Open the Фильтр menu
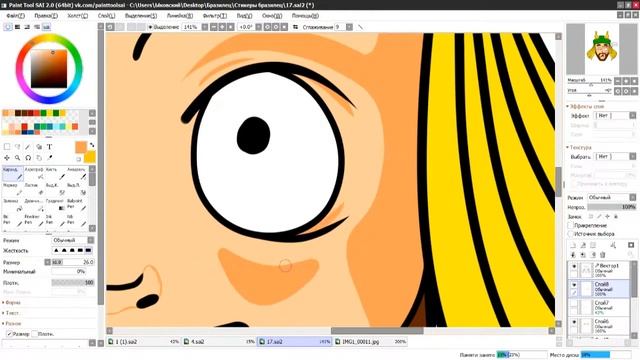This screenshot has width=640, height=360. click(x=215, y=16)
